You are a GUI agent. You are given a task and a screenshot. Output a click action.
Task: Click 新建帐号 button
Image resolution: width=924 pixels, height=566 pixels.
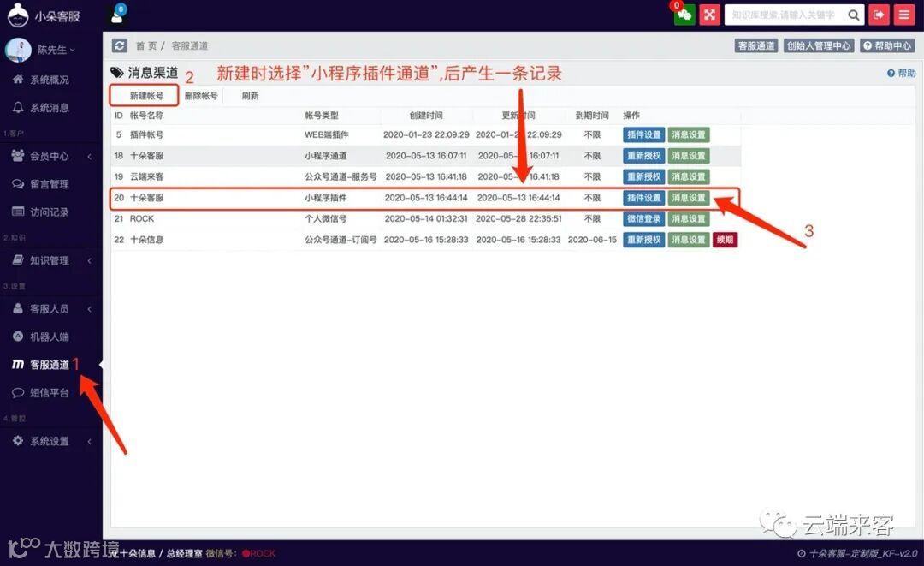(145, 96)
